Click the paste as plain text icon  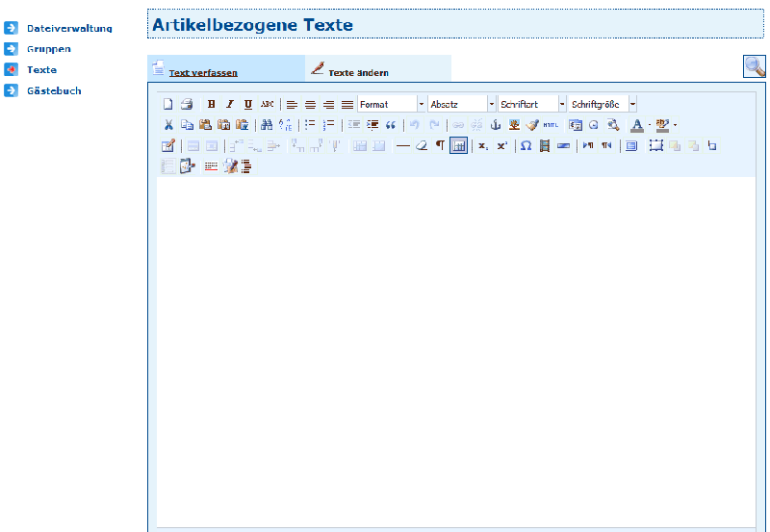[x=224, y=125]
